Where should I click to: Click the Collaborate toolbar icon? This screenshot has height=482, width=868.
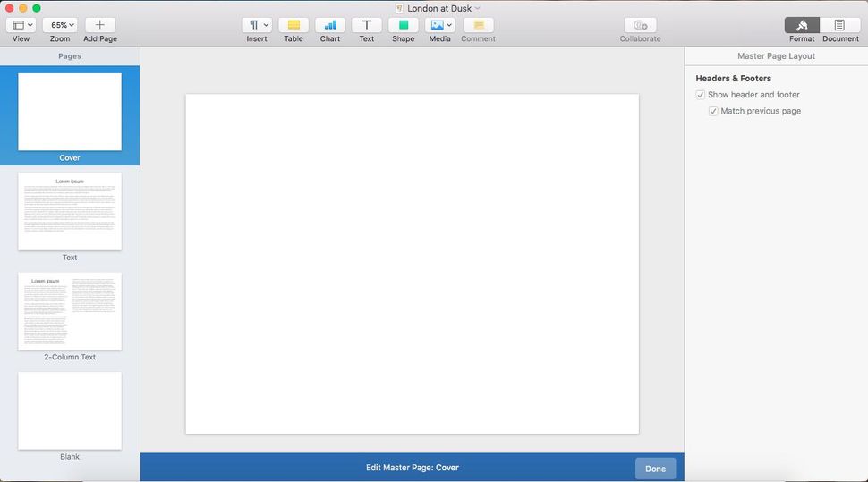point(640,25)
